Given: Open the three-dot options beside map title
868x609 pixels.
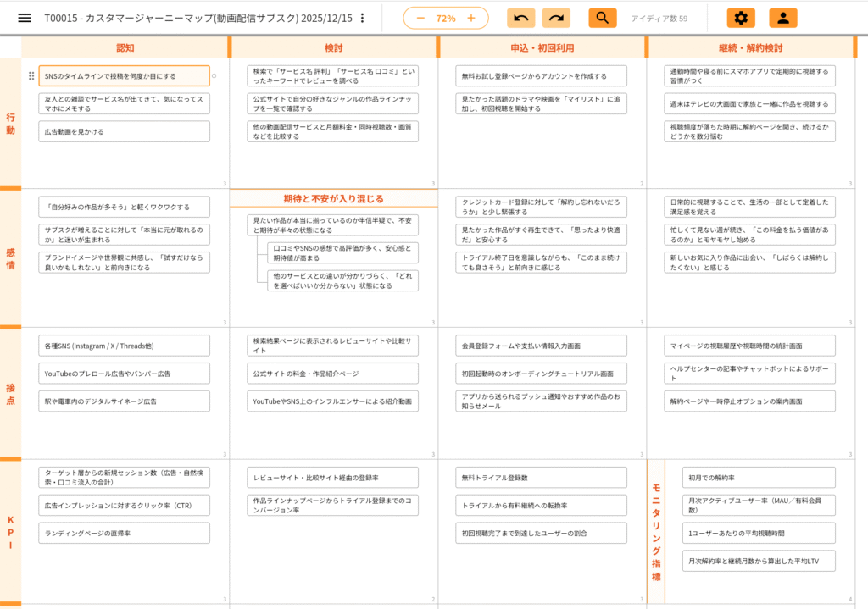Looking at the screenshot, I should 363,18.
